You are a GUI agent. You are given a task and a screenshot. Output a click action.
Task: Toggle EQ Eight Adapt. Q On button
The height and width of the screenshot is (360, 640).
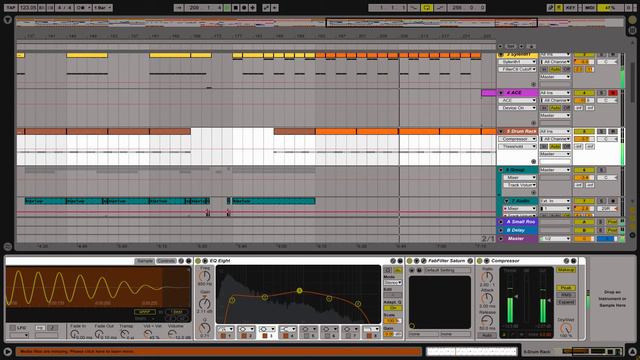393,308
